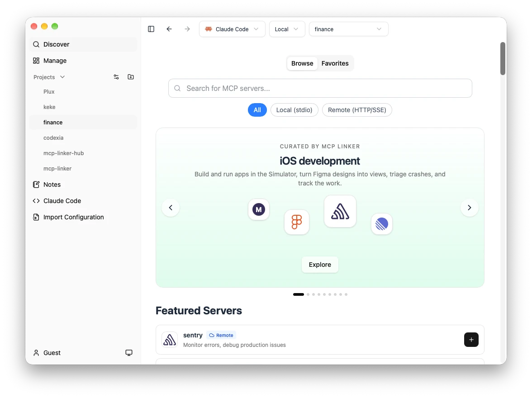The height and width of the screenshot is (398, 532).
Task: Select the Plux project
Action: pos(83,92)
